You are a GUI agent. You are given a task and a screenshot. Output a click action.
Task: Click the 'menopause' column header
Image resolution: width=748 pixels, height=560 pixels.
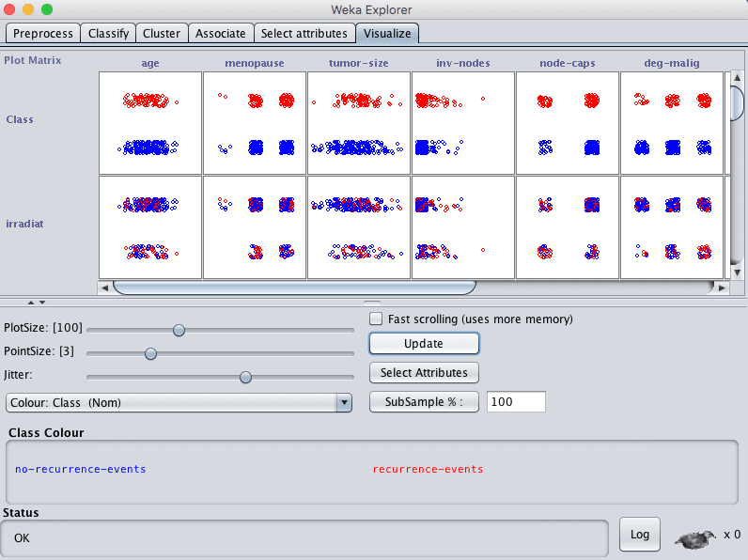[x=255, y=63]
